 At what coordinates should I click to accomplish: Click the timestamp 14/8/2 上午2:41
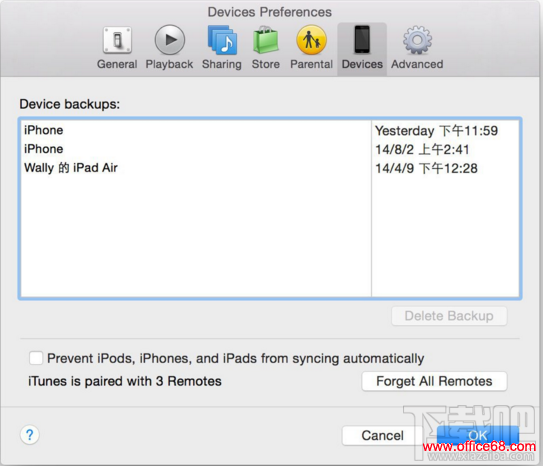click(422, 150)
